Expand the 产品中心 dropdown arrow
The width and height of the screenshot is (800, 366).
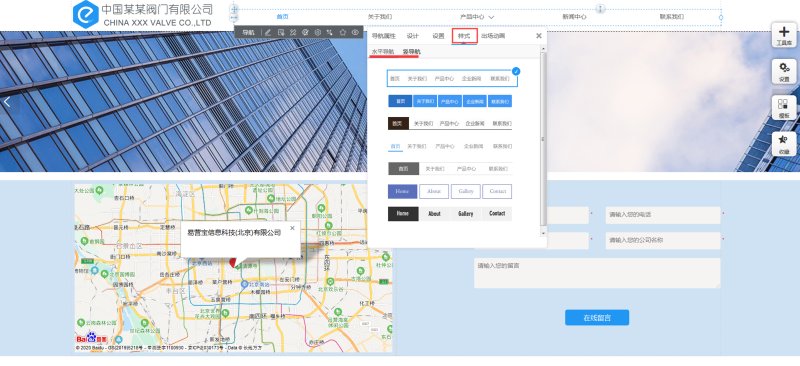[x=491, y=17]
